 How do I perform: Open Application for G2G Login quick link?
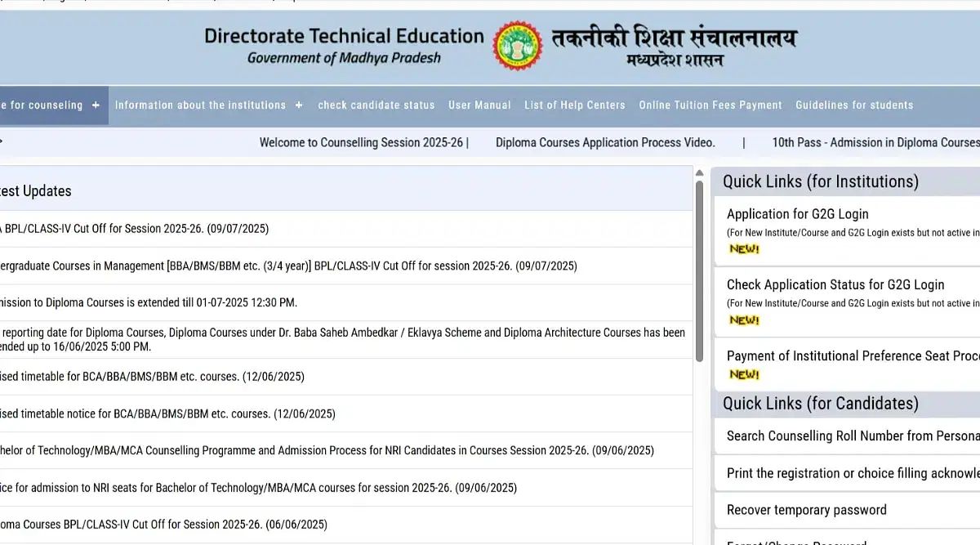798,214
